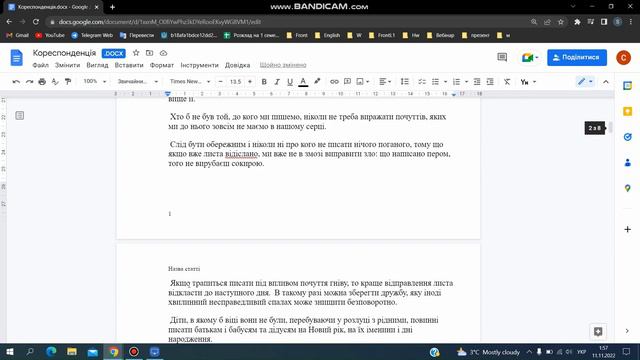Activate the paint format tool
Image resolution: width=640 pixels, height=360 pixels.
68,82
